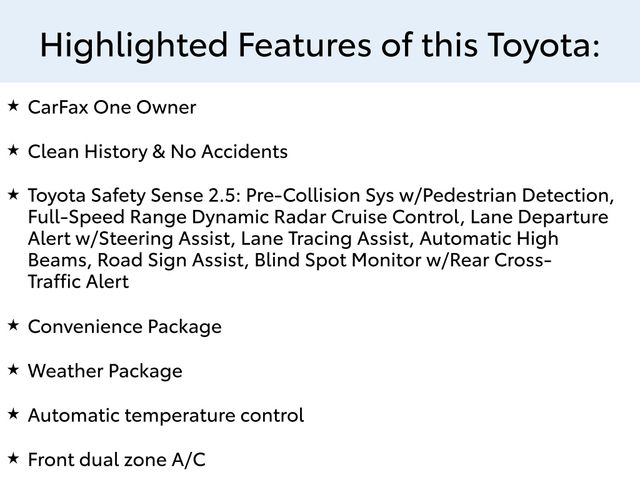This screenshot has height=480, width=640.
Task: Click the Highlighted Features of this Toyota heading
Action: pos(320,44)
